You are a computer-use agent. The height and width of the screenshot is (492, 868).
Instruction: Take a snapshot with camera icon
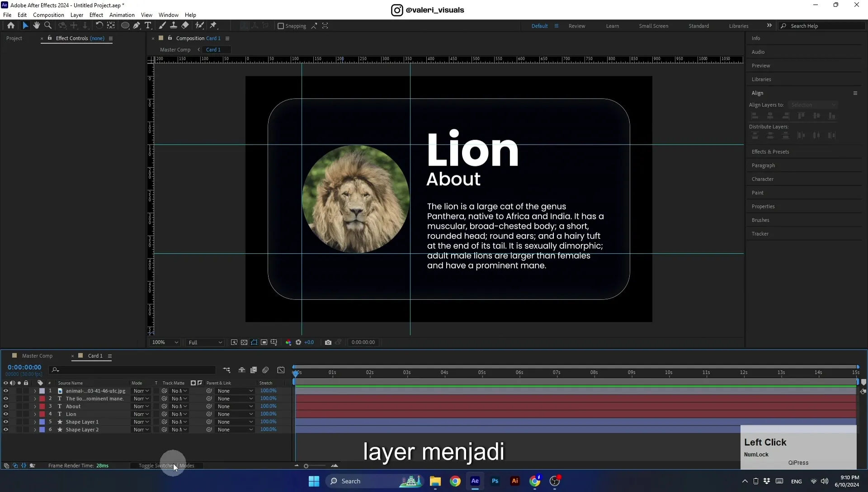(x=328, y=342)
